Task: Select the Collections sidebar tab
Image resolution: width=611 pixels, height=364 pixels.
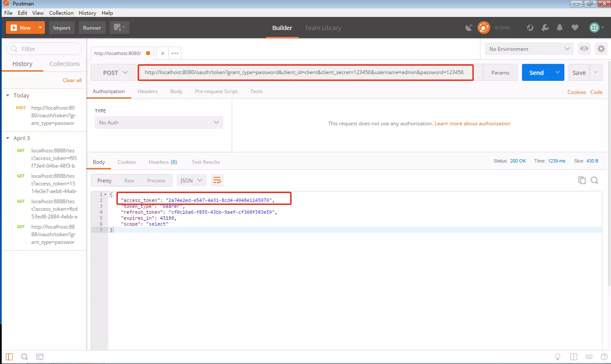Action: click(x=64, y=64)
